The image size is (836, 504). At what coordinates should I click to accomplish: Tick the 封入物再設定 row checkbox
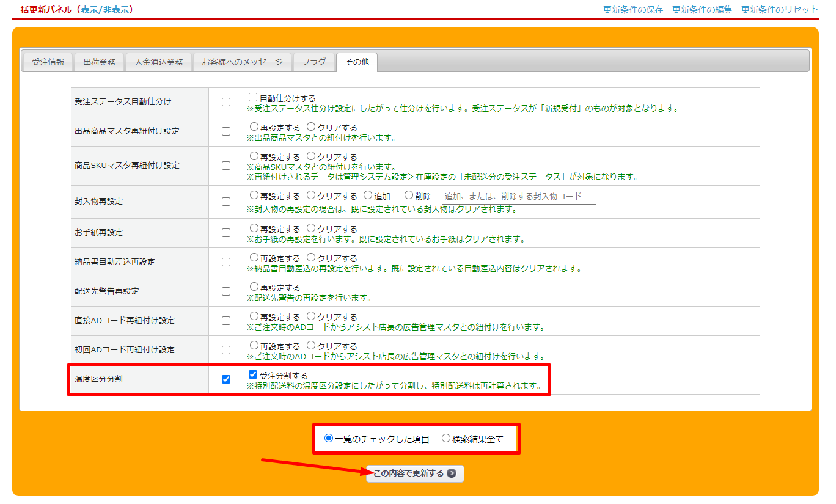click(x=226, y=202)
